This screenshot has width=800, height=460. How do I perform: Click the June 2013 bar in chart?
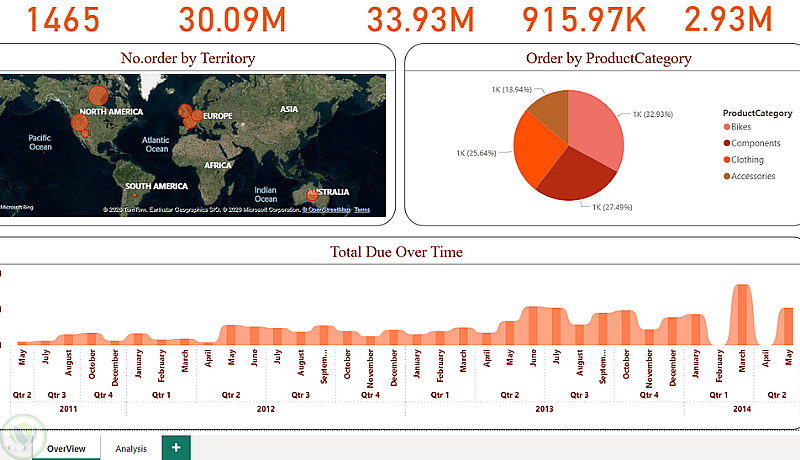click(533, 325)
